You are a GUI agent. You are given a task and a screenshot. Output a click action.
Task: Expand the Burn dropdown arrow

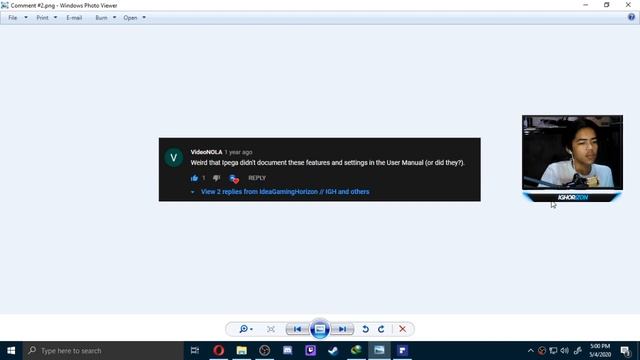(x=114, y=18)
